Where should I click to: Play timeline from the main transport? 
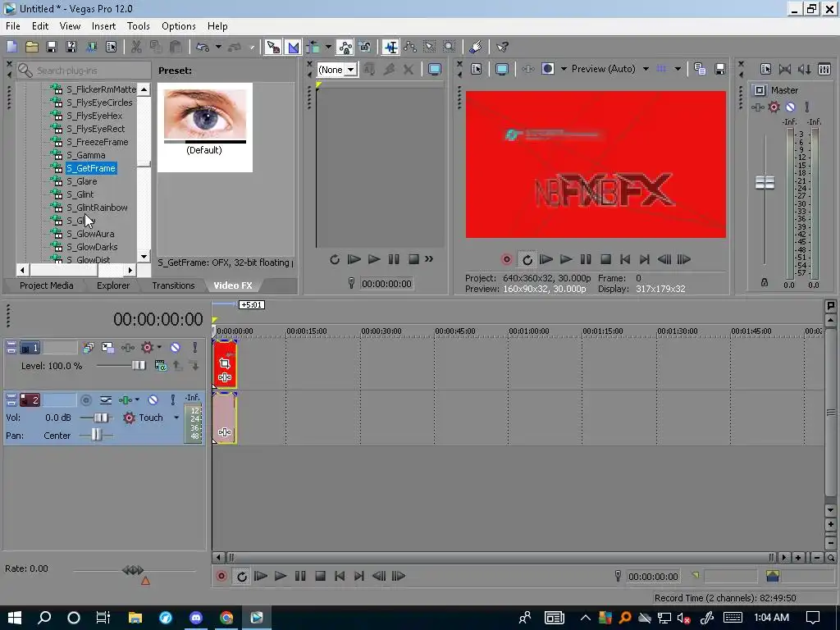281,577
